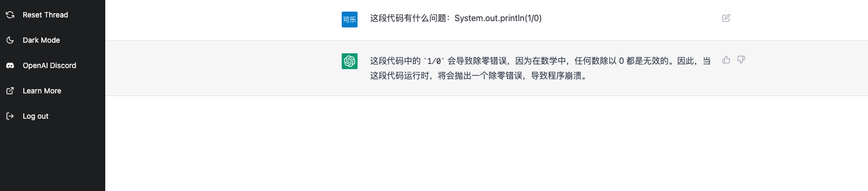Click the Dark Mode moon icon
The height and width of the screenshot is (191, 868).
pos(10,40)
